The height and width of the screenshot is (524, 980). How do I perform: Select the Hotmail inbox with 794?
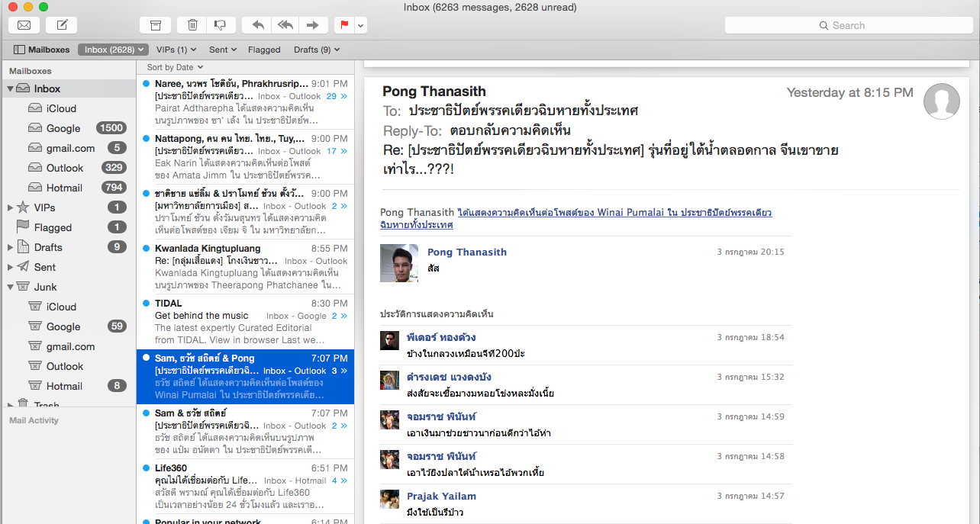click(x=68, y=188)
